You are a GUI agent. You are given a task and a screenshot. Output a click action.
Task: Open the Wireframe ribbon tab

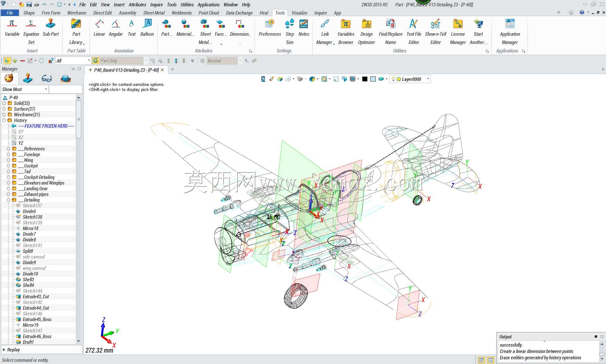coord(77,13)
